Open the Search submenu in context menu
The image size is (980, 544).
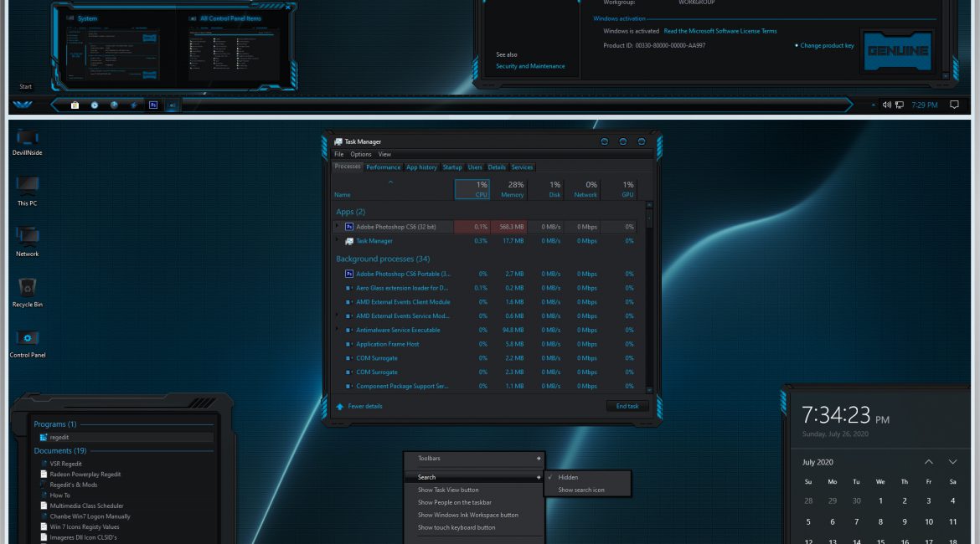(474, 477)
